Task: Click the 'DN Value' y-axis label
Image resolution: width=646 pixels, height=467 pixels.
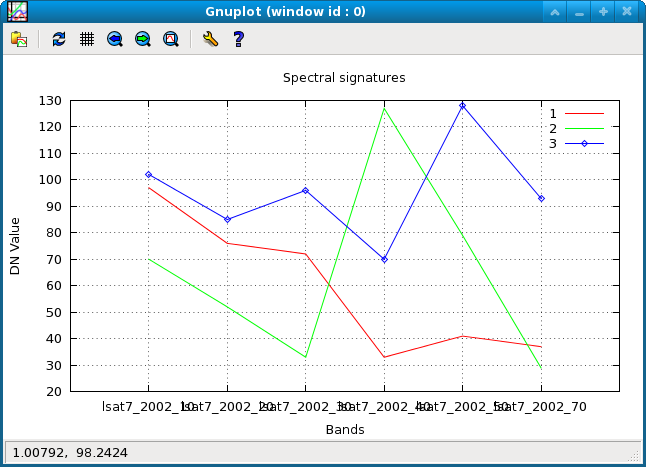Action: (15, 246)
